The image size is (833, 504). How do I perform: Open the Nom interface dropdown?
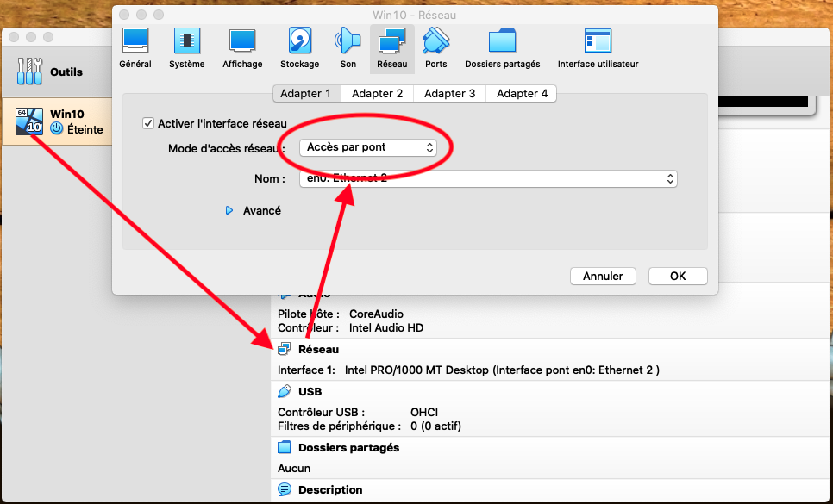point(488,179)
